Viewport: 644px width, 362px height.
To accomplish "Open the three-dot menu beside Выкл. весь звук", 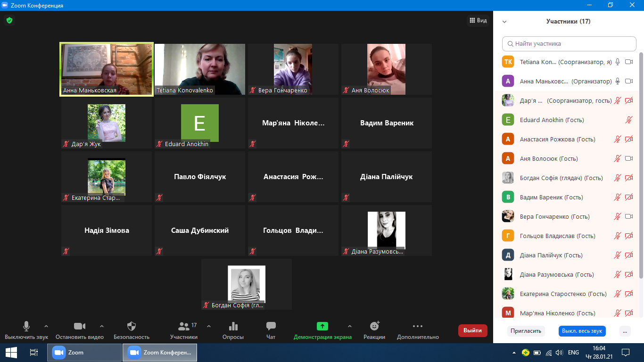I will click(x=625, y=331).
